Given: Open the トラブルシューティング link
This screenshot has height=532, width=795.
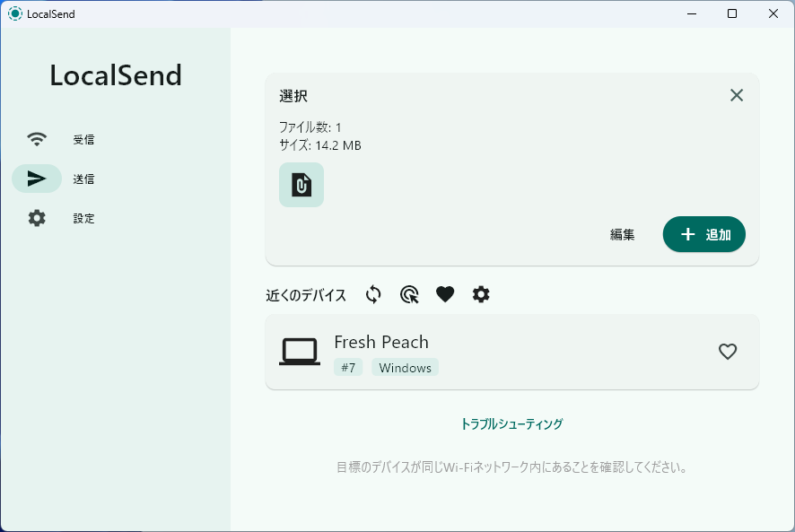Looking at the screenshot, I should click(511, 424).
